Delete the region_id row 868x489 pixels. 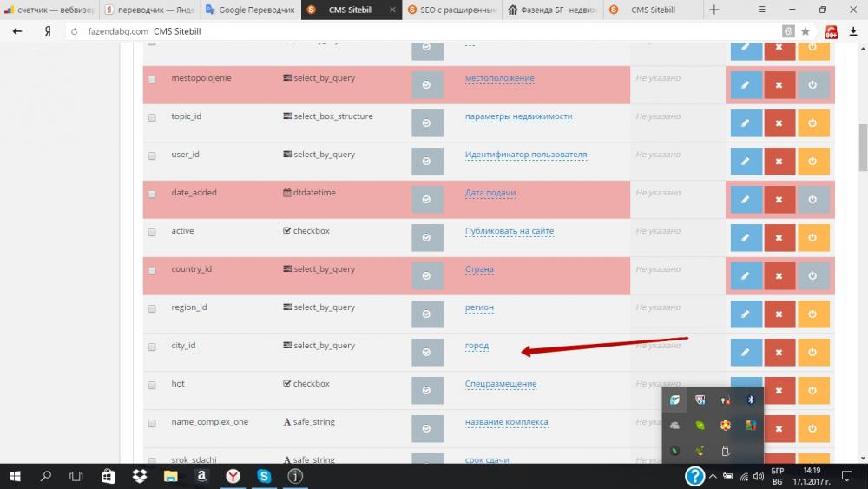[x=779, y=314]
